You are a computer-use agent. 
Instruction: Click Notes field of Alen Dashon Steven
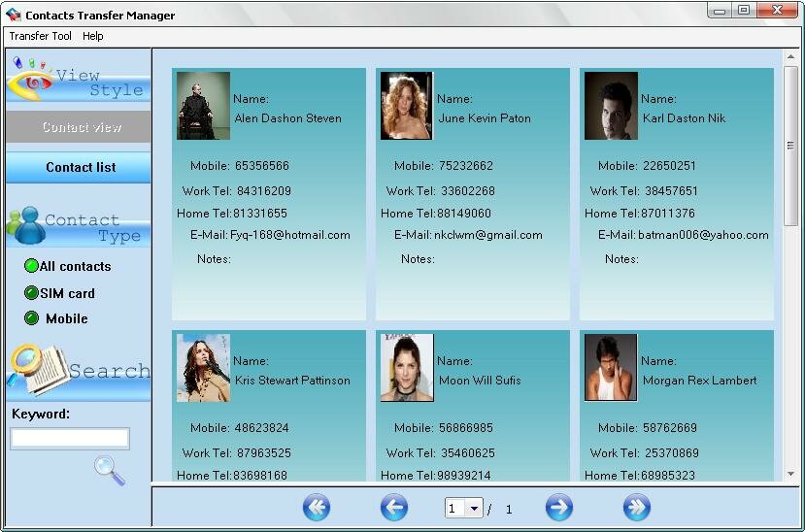pos(214,259)
